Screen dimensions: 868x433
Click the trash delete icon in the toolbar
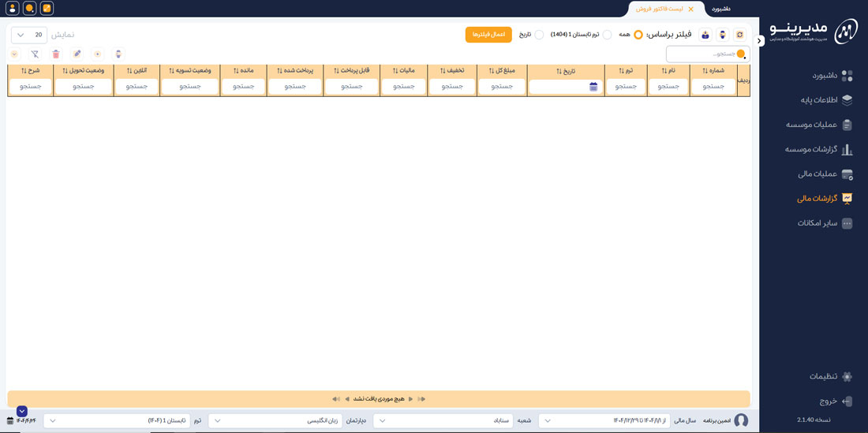point(56,54)
